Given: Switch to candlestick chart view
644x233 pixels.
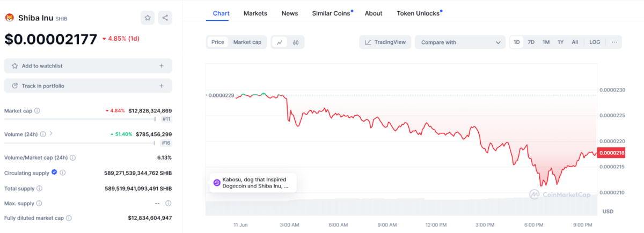Looking at the screenshot, I should click(x=296, y=42).
